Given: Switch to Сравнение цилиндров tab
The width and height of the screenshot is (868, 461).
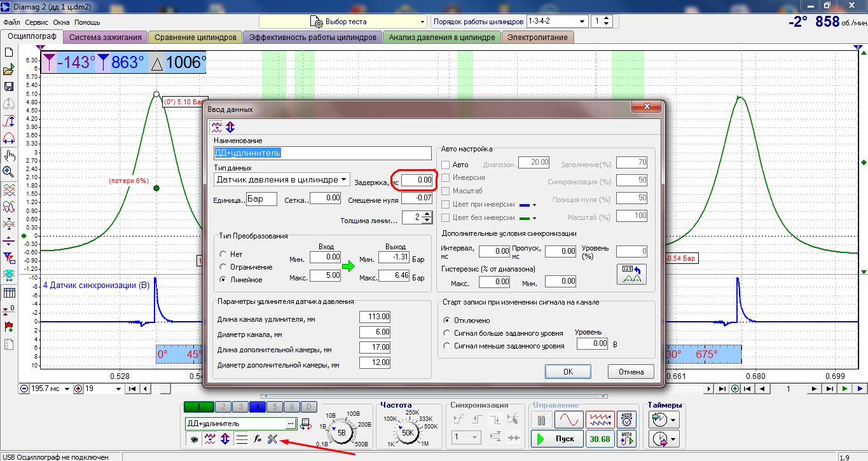Looking at the screenshot, I should [196, 38].
